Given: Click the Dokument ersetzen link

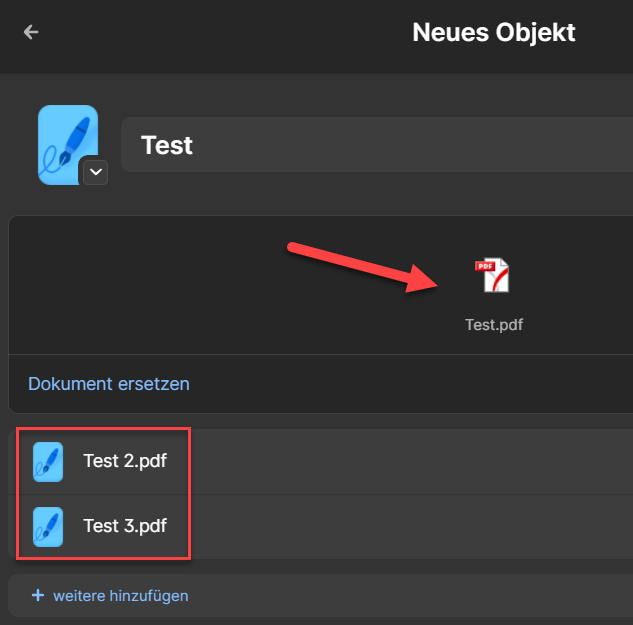Looking at the screenshot, I should (x=108, y=384).
